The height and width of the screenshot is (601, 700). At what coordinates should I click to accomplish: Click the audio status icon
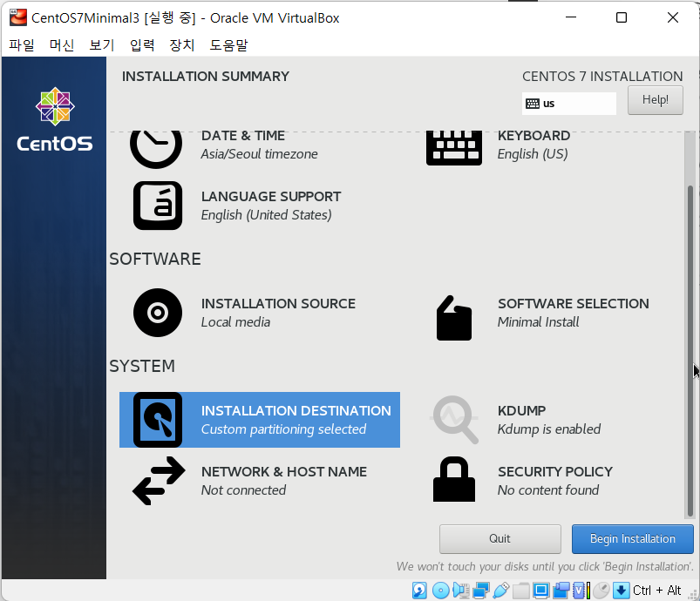[460, 591]
